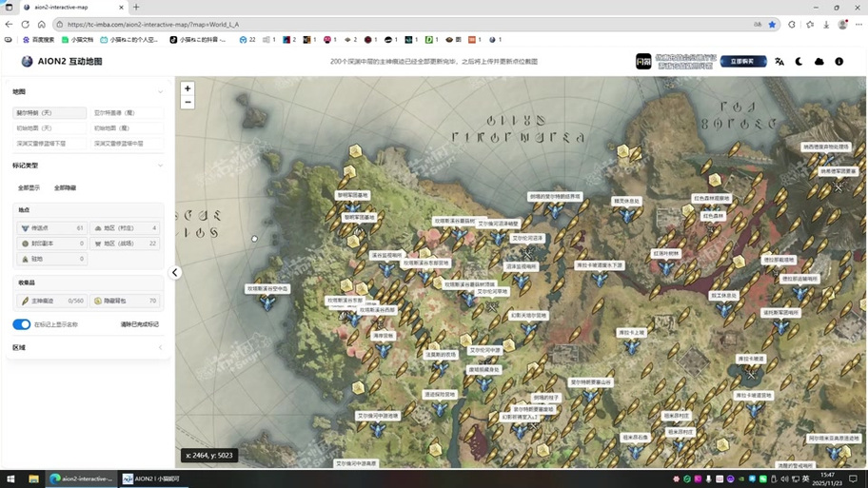Click teleport marker under 库拉卡上游 label
868x488 pixels.
tap(632, 346)
